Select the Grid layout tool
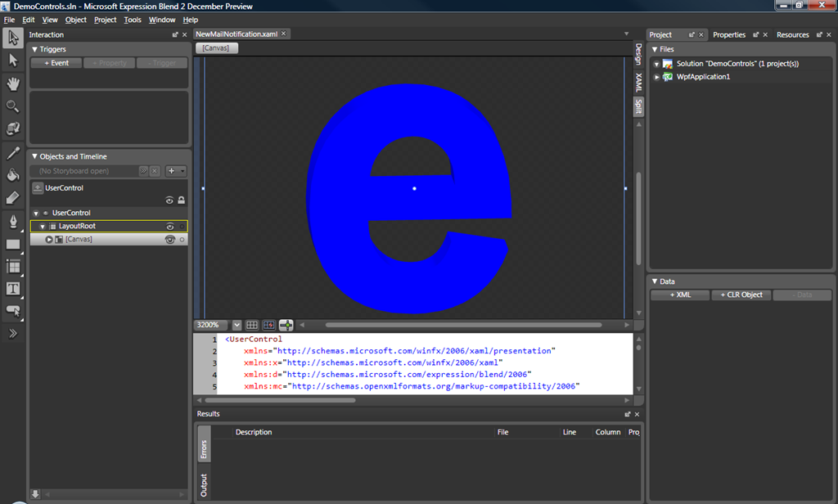 tap(13, 267)
